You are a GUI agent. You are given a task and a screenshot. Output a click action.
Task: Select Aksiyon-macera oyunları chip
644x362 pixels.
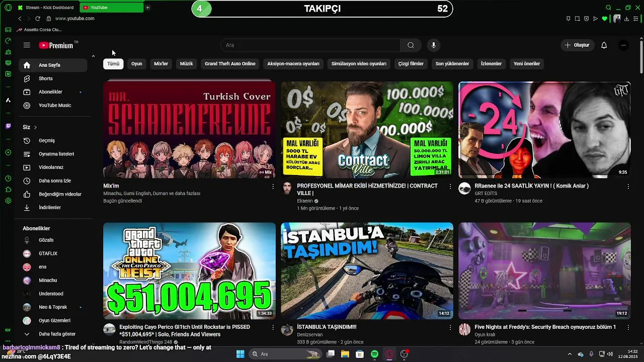[x=293, y=64]
